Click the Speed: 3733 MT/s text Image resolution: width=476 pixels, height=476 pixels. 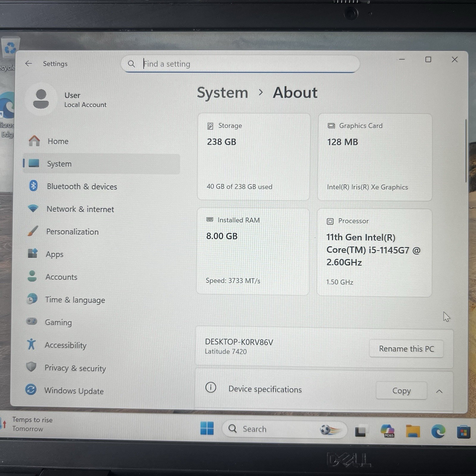point(233,281)
